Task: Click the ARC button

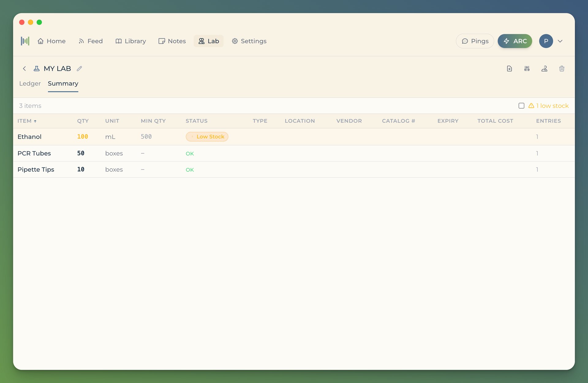Action: point(515,41)
